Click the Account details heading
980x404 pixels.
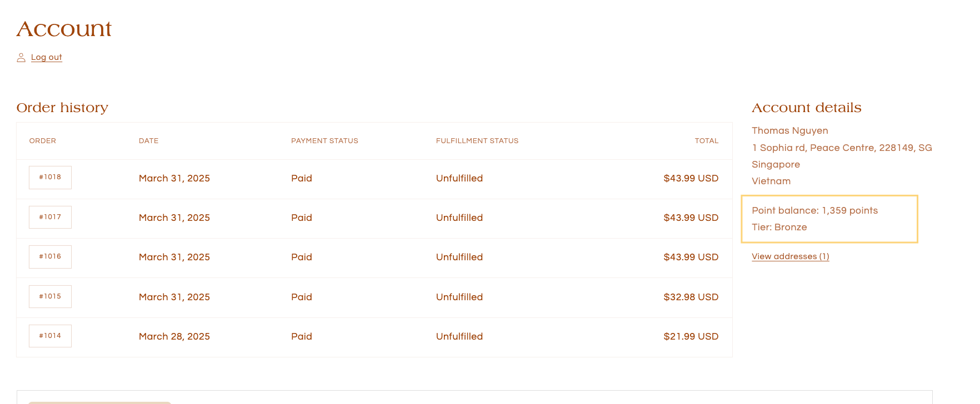coord(806,108)
